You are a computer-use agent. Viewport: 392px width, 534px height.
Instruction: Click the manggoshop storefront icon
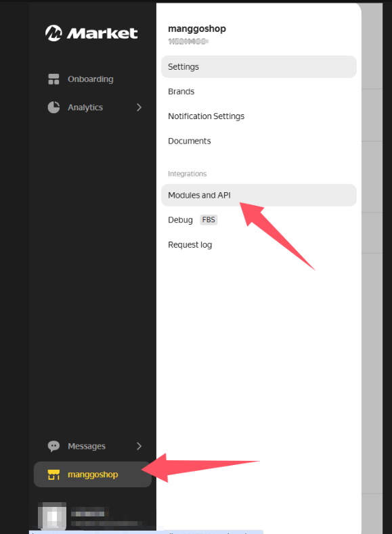pos(53,474)
